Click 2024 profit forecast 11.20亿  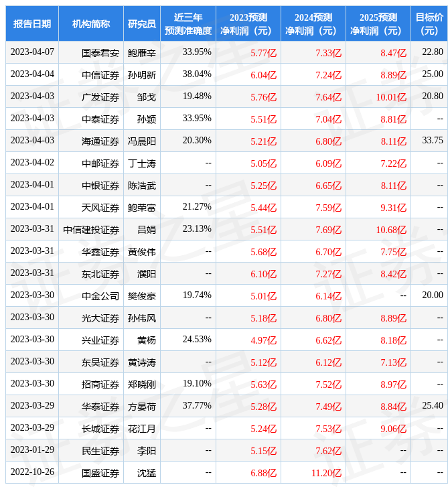click(x=326, y=473)
